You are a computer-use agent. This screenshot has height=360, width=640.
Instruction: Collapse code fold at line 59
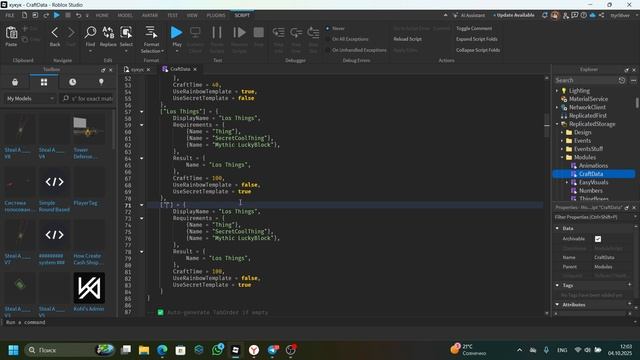142,125
